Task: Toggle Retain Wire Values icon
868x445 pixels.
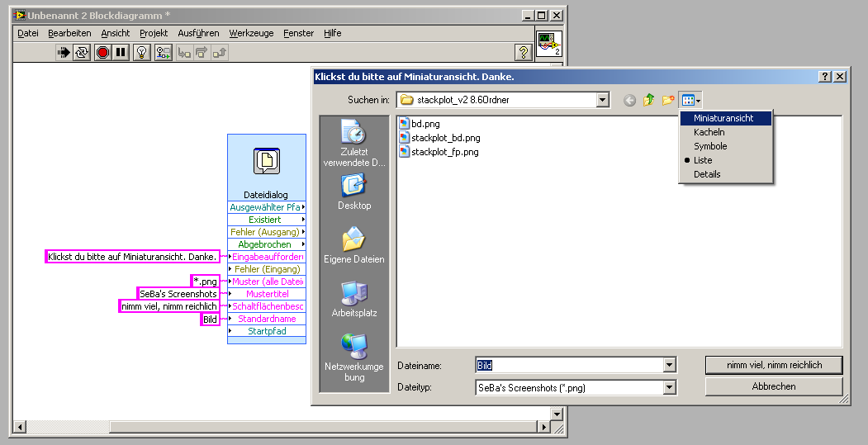Action: [164, 53]
